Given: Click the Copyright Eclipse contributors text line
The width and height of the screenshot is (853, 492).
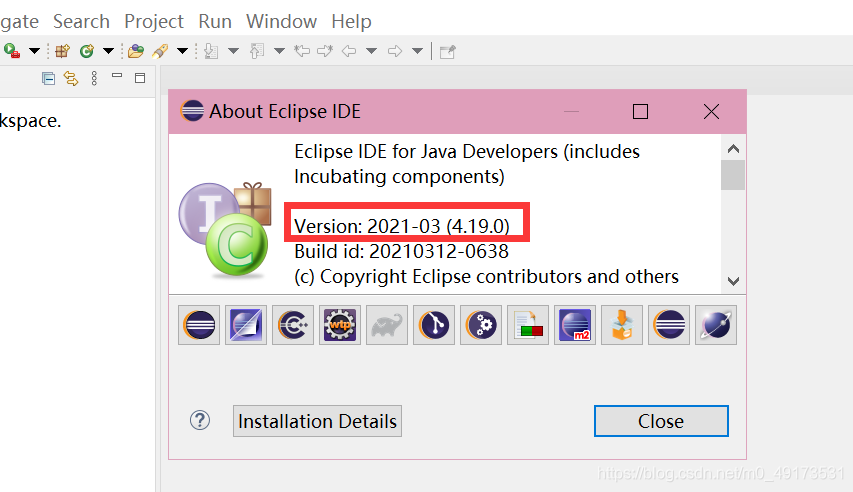Looking at the screenshot, I should pos(486,276).
